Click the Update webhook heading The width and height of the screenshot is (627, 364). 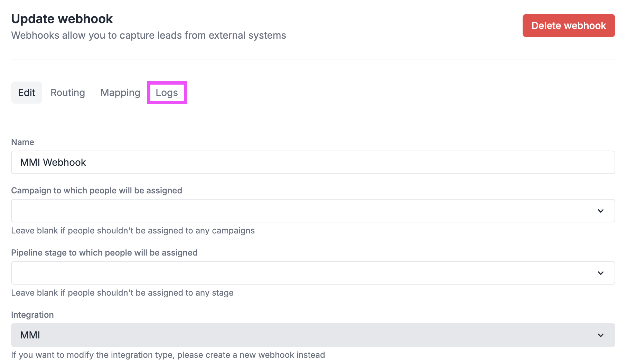pyautogui.click(x=62, y=19)
